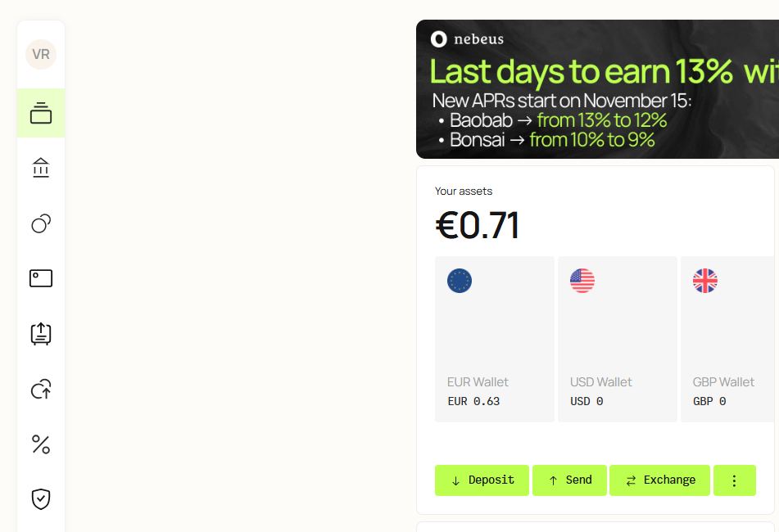Click the European Union flag icon

[460, 281]
